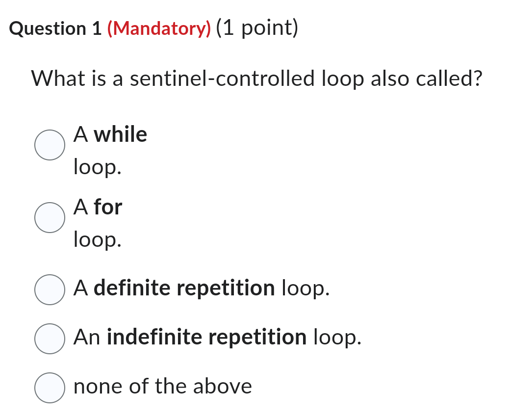Click the word "loop." under the while option
The image size is (509, 420).
[96, 166]
